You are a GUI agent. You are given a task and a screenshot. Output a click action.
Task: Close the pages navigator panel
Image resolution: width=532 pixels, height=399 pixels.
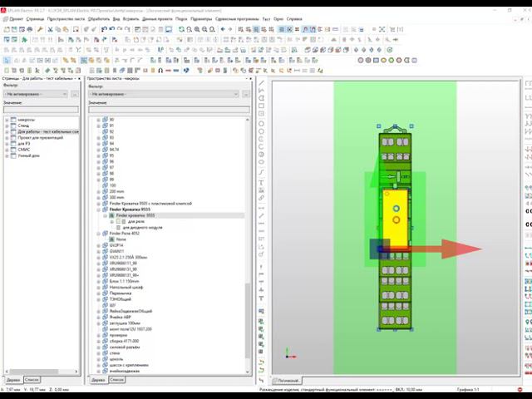[x=80, y=78]
